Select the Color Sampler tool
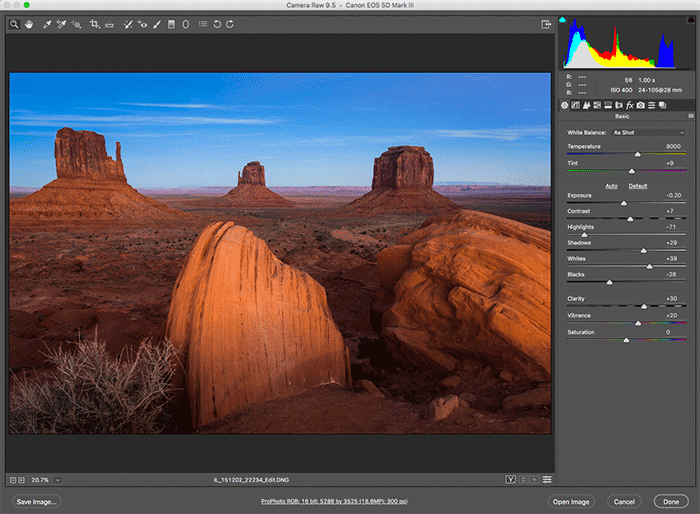 click(x=61, y=24)
